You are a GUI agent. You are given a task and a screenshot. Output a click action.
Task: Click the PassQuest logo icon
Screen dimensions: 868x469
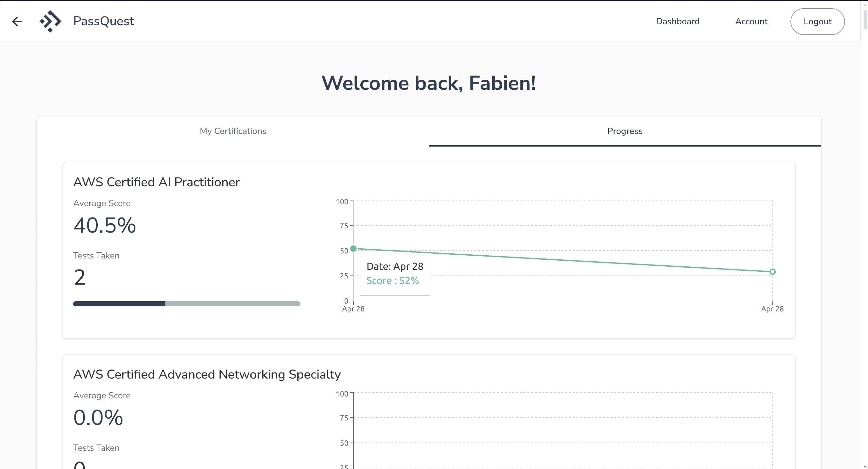(x=50, y=21)
